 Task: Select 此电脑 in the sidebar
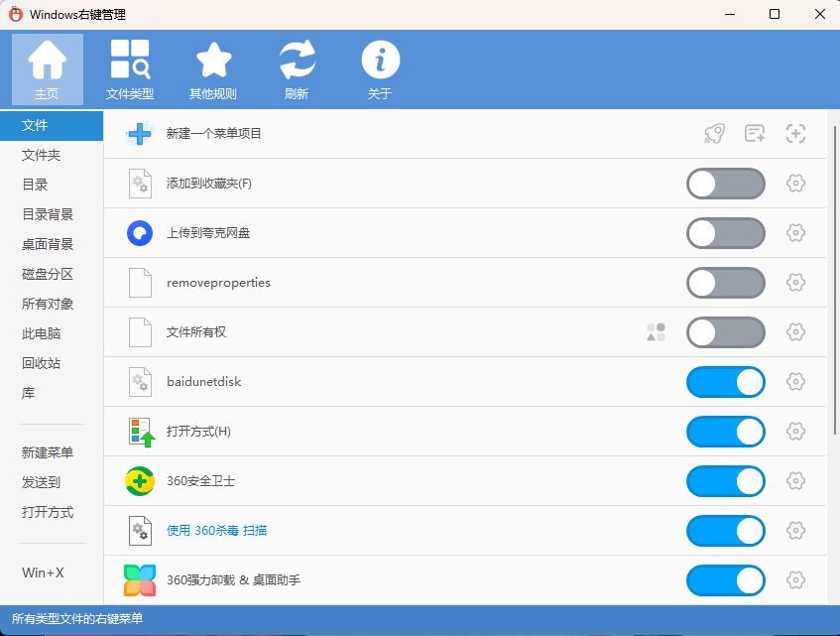52,333
